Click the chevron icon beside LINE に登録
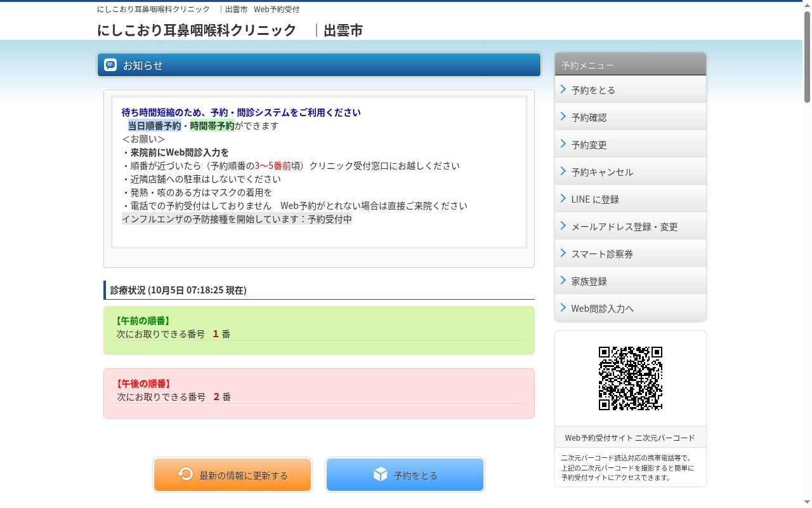812x508 pixels. pos(563,199)
